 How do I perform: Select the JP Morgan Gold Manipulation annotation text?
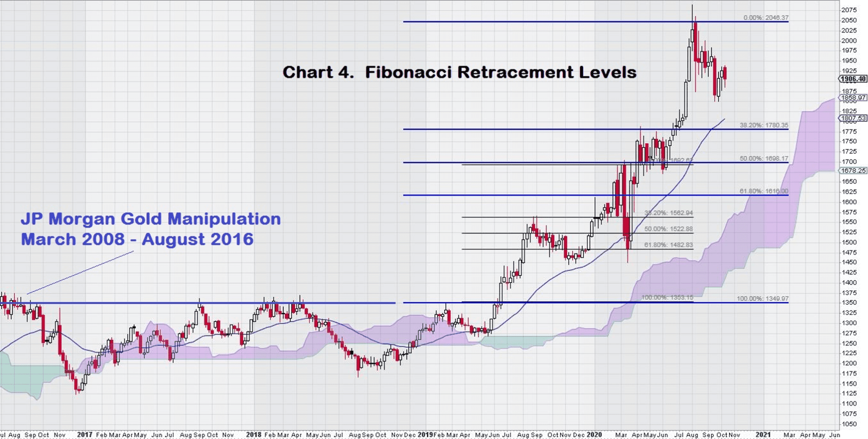tap(150, 229)
